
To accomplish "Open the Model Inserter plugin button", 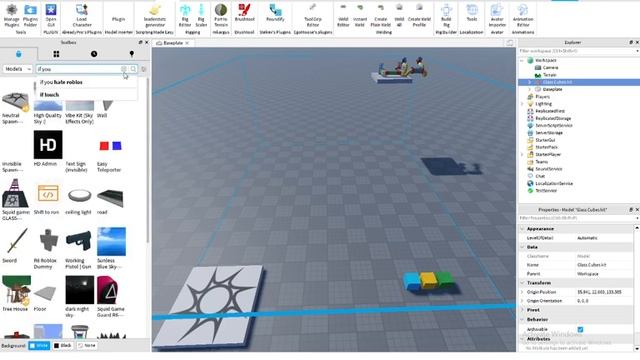I will pyautogui.click(x=118, y=18).
